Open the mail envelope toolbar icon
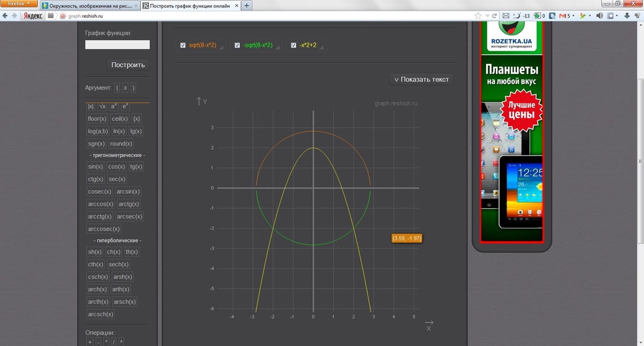The image size is (644, 346). (x=507, y=16)
